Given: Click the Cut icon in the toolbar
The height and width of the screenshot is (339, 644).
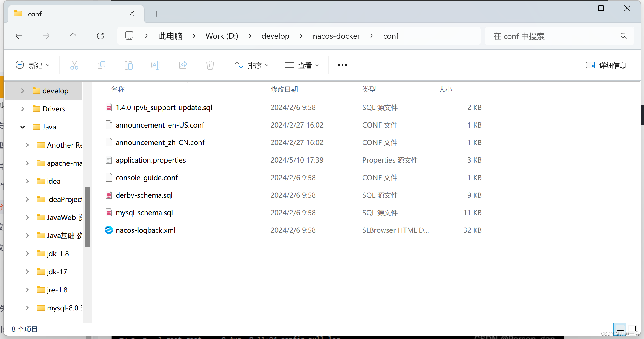Looking at the screenshot, I should click(74, 65).
